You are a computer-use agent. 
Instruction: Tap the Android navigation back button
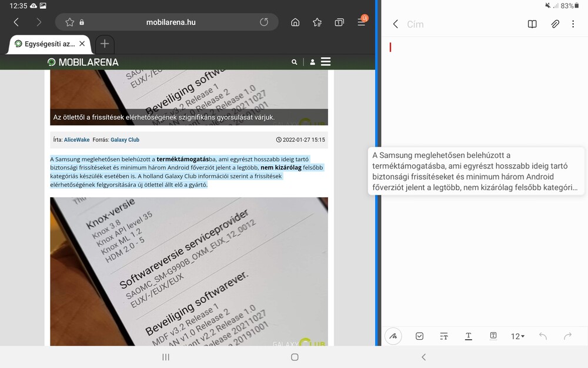(424, 357)
